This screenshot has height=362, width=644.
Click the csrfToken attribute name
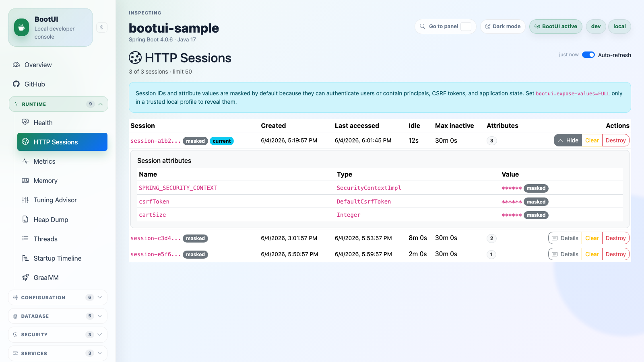[x=154, y=202]
